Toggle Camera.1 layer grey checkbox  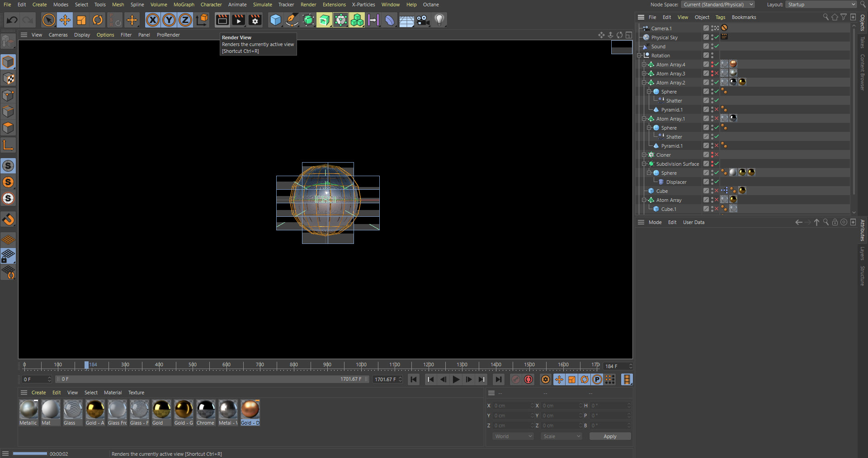(706, 28)
